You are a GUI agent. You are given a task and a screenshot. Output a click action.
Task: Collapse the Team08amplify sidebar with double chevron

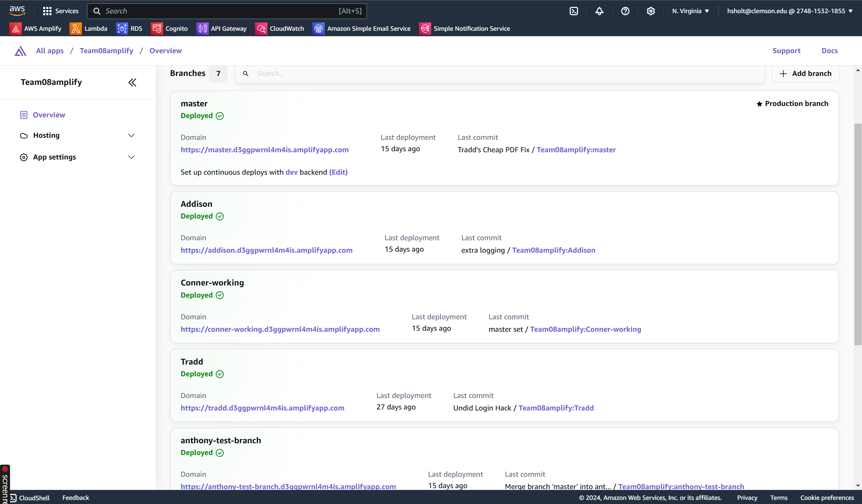pos(132,83)
